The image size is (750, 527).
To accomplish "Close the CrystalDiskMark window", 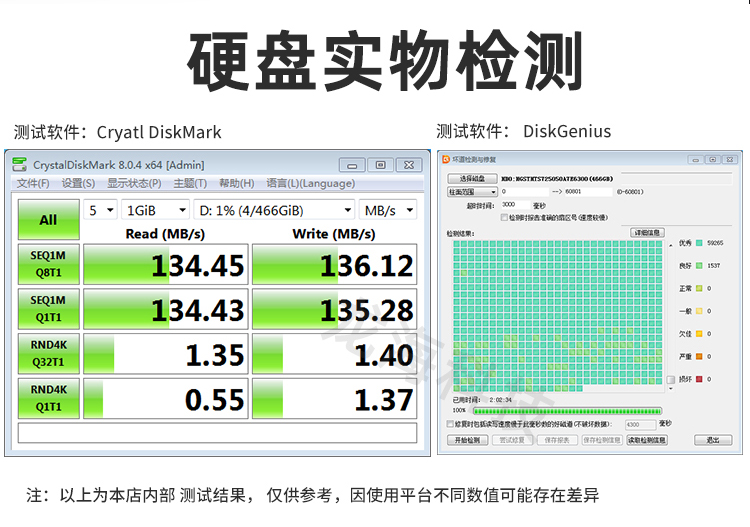I will 409,165.
